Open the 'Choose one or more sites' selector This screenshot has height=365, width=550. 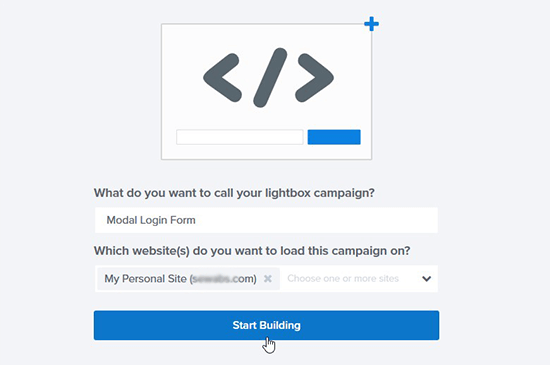tap(343, 279)
